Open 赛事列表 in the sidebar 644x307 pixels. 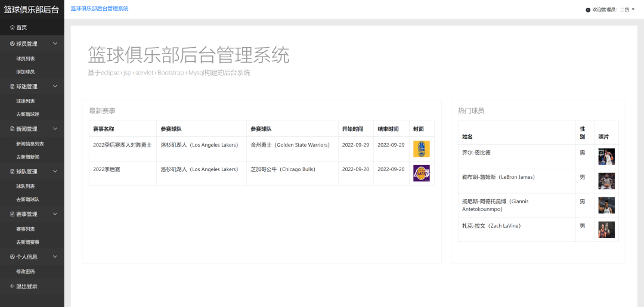pos(26,229)
